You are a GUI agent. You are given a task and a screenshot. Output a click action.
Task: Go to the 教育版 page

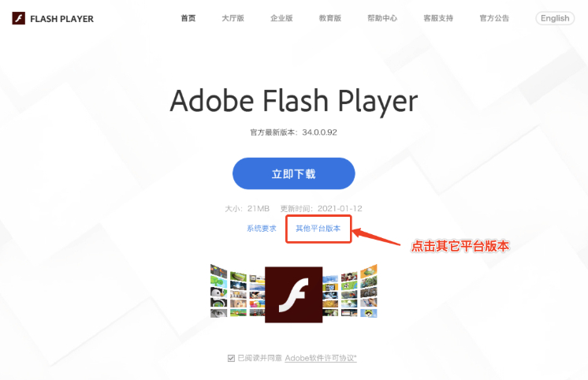[x=330, y=18]
